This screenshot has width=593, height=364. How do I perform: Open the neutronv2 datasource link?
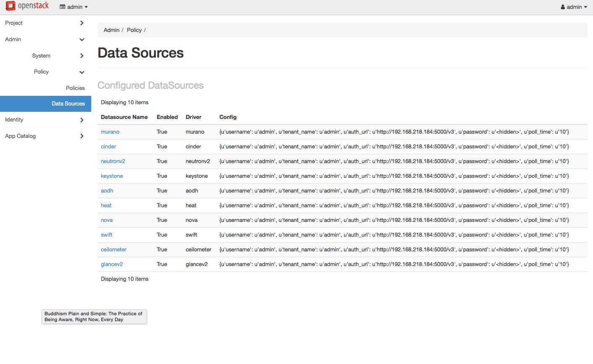point(113,161)
